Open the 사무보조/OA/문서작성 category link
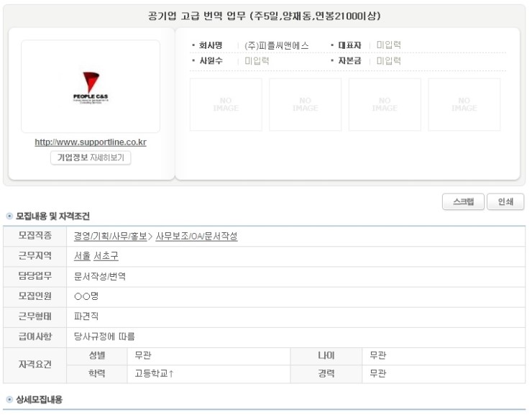The image size is (532, 415). pyautogui.click(x=196, y=236)
